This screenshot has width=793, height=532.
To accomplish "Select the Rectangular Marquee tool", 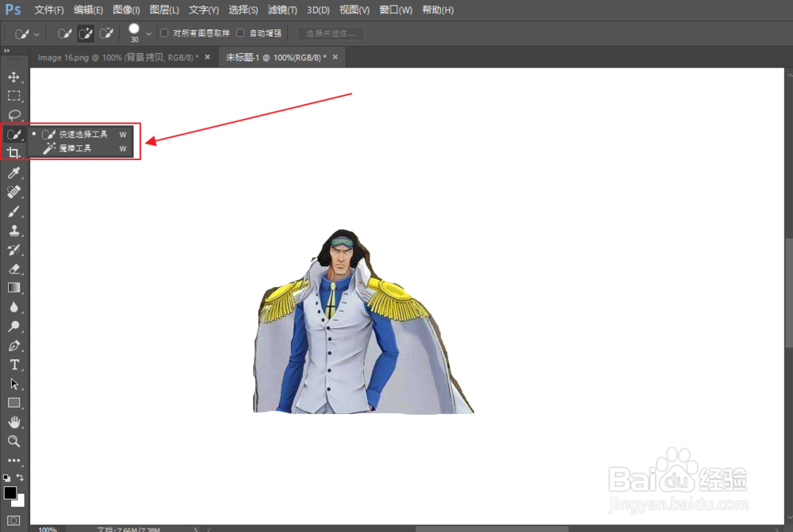I will [x=13, y=96].
